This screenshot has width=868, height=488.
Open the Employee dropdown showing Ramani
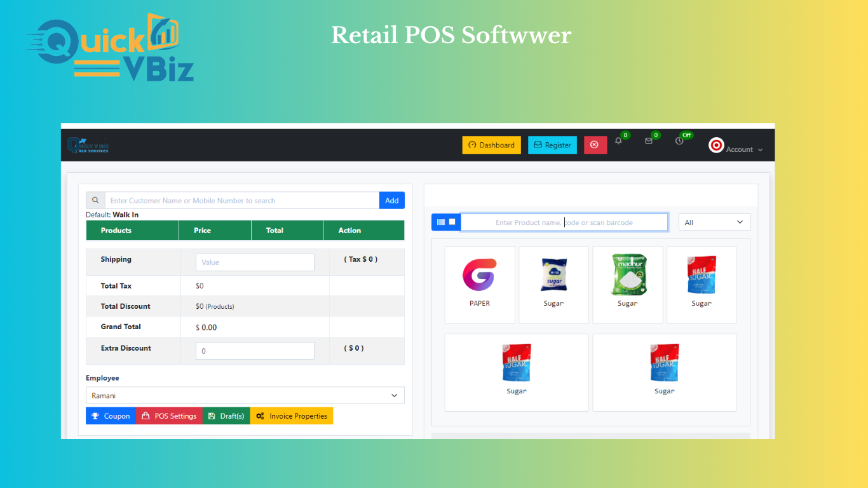245,395
